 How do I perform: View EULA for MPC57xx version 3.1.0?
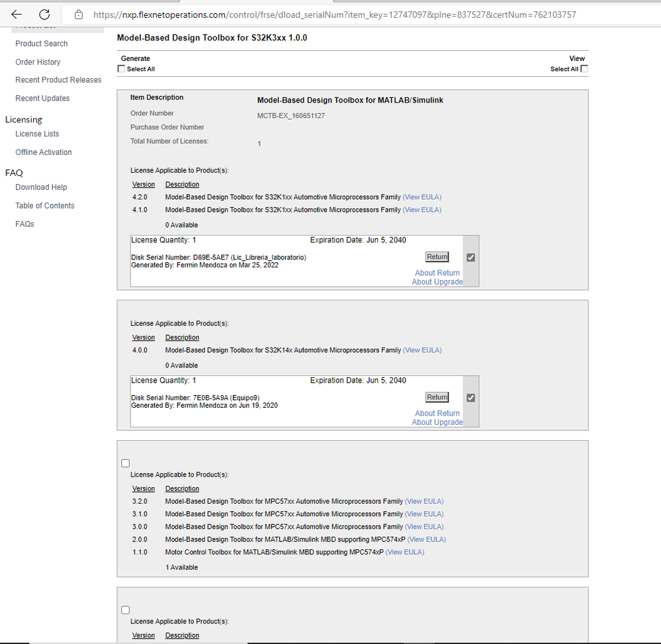(x=424, y=514)
